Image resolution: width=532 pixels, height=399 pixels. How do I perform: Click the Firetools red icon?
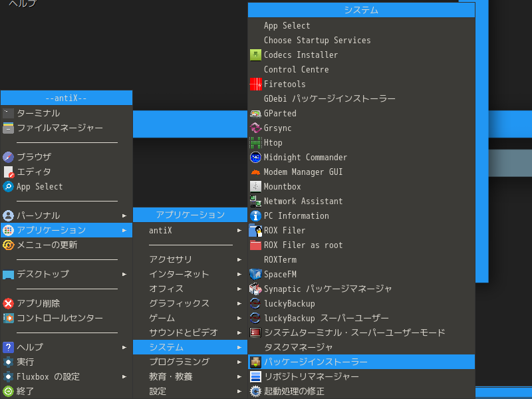tap(255, 84)
